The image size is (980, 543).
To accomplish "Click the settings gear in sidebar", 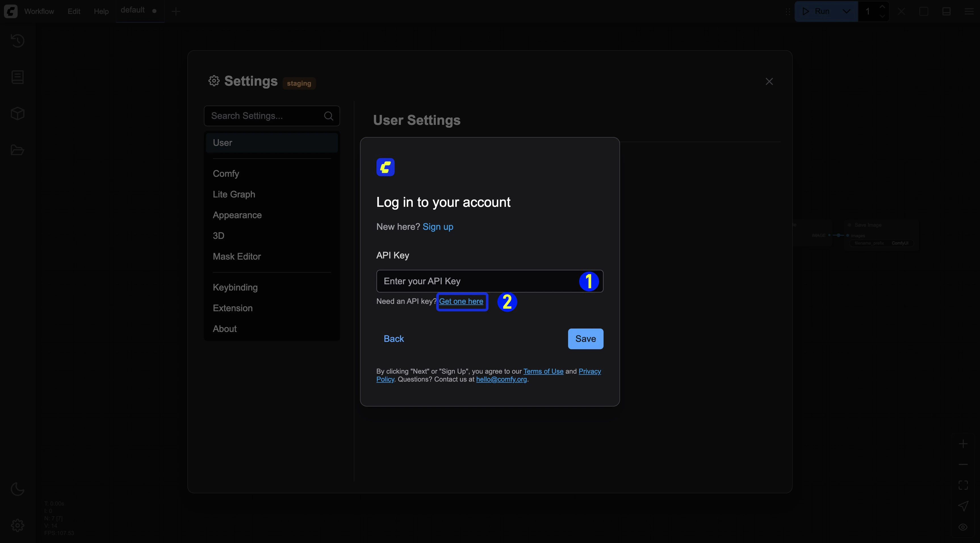I will click(x=18, y=525).
